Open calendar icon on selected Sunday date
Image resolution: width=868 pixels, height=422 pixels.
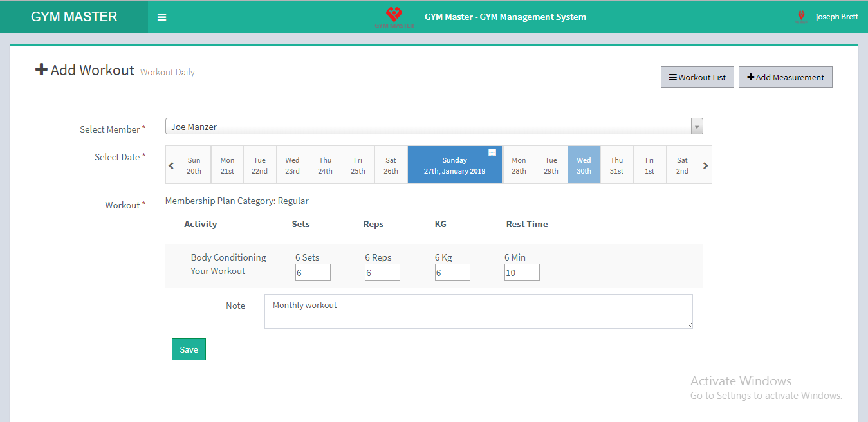[492, 152]
